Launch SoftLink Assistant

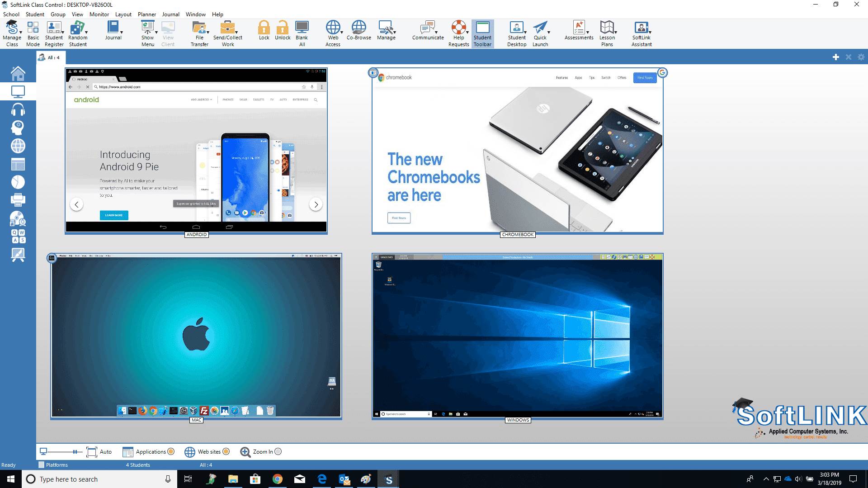[642, 33]
